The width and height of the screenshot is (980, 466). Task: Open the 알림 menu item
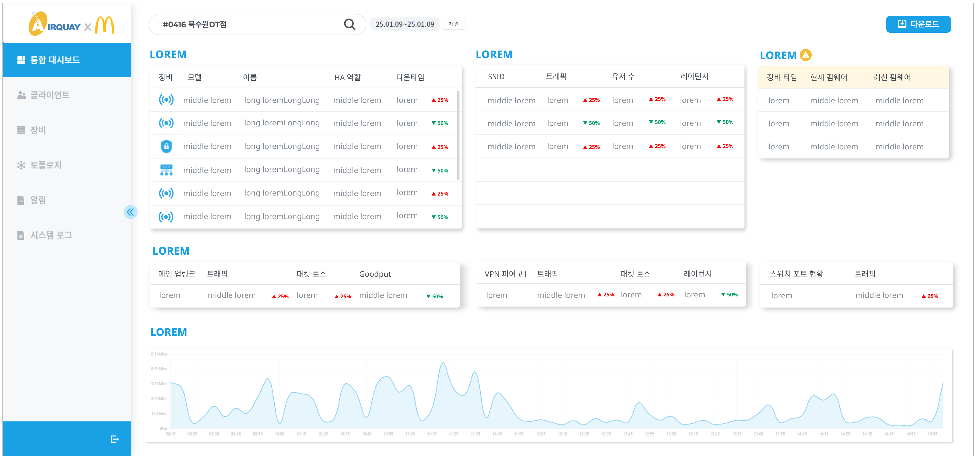pyautogui.click(x=38, y=200)
